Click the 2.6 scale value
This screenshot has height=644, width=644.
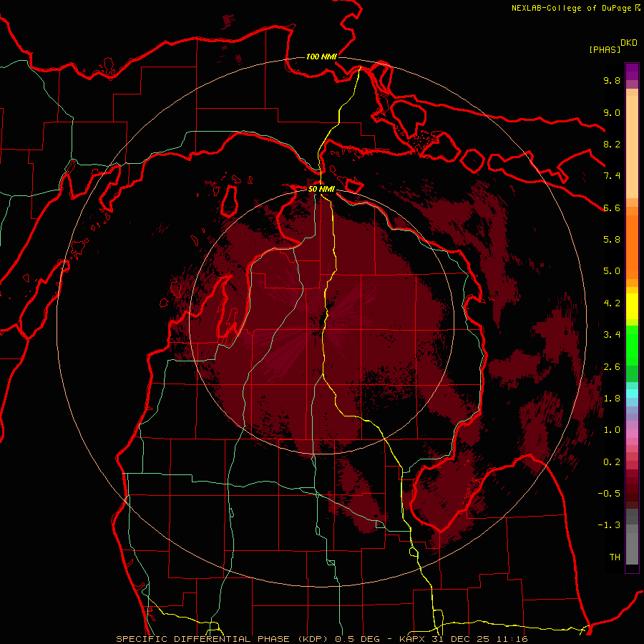point(612,367)
